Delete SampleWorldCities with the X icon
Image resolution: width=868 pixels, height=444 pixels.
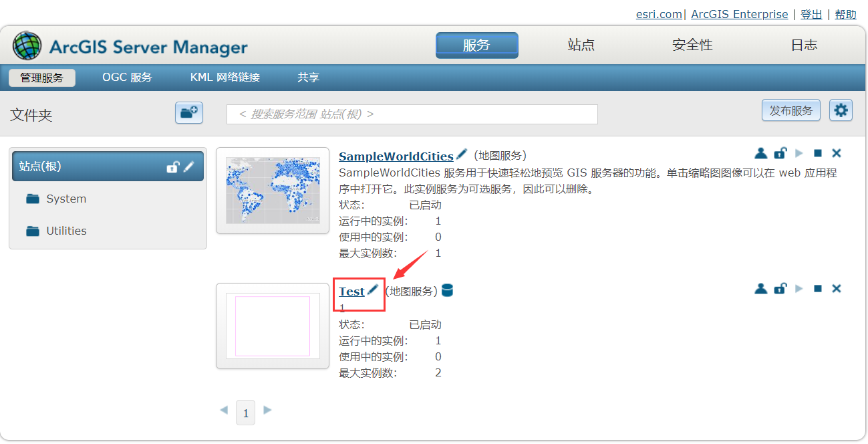(836, 153)
